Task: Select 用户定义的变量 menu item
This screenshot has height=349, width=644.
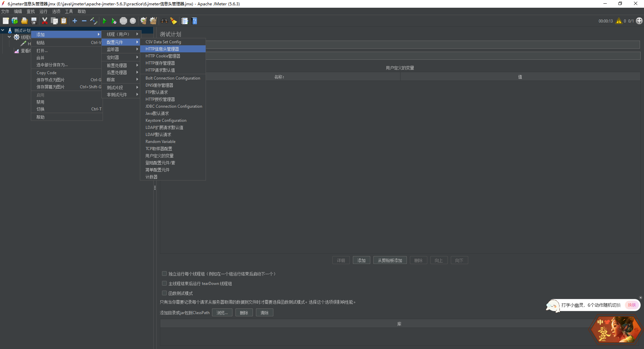Action: [x=173, y=156]
